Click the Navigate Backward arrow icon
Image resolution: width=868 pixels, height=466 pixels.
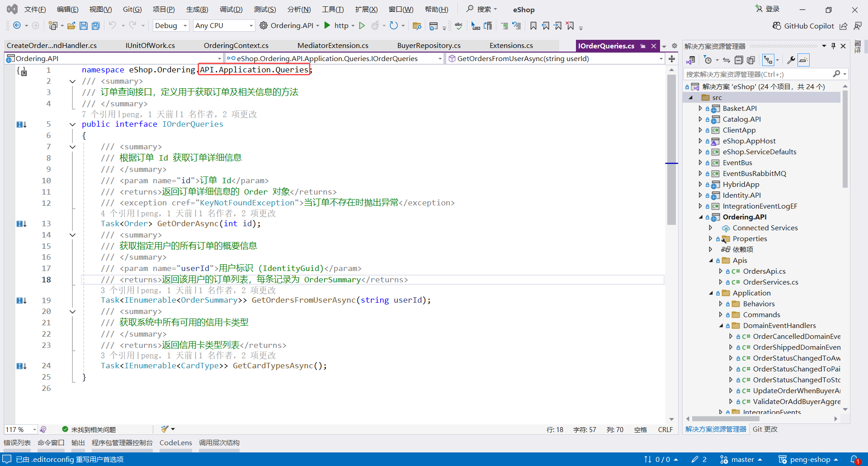click(16, 25)
